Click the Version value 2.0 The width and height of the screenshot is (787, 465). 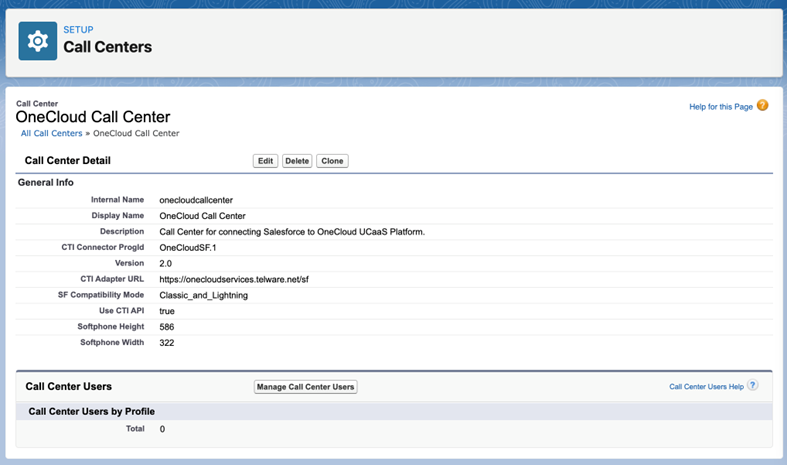tap(166, 264)
